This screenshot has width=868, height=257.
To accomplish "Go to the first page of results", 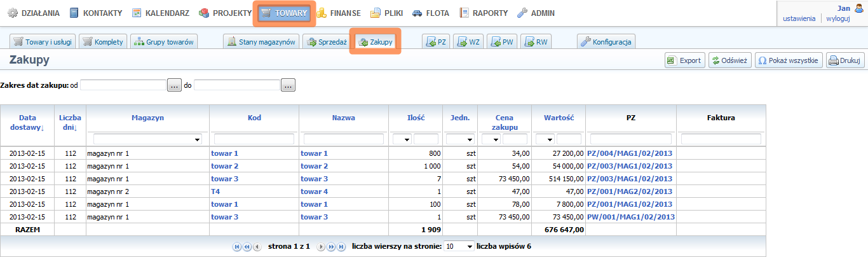I will (x=237, y=247).
